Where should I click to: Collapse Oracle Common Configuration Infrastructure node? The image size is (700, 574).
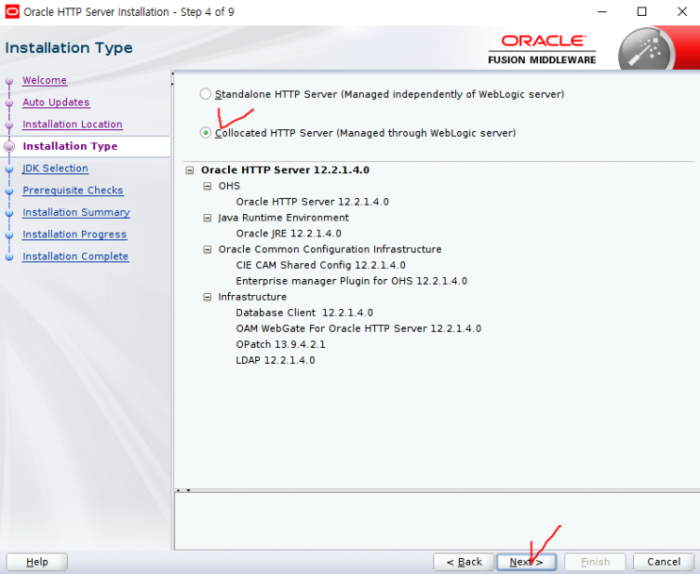point(207,250)
